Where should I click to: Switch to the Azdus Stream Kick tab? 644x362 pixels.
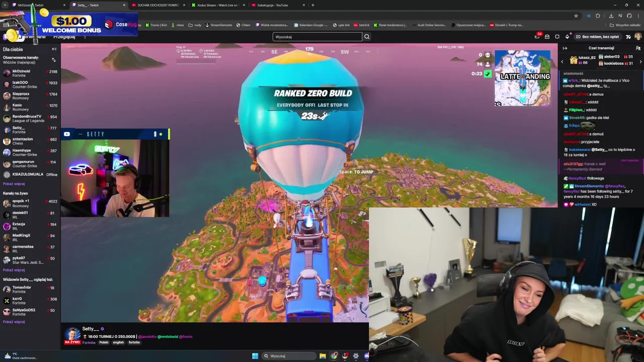pyautogui.click(x=218, y=5)
